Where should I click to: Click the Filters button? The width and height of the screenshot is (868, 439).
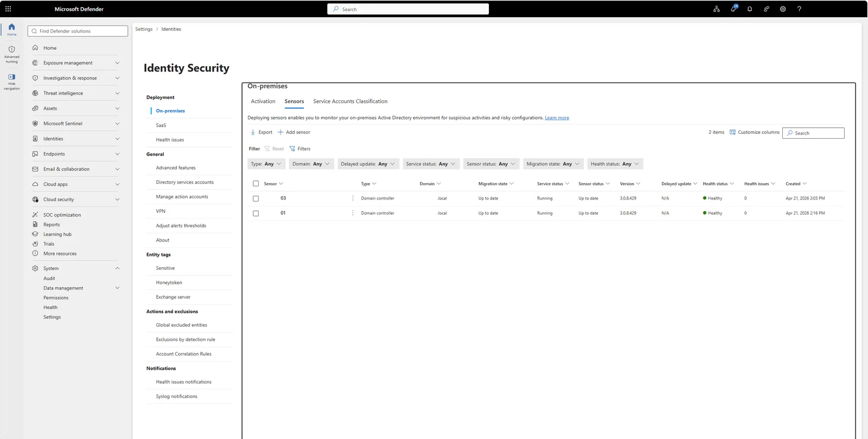[x=300, y=149]
